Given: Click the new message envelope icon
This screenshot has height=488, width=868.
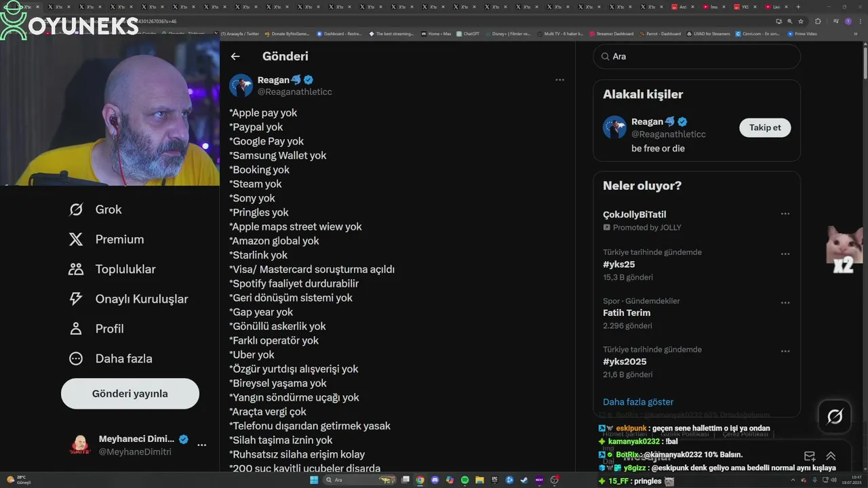Looking at the screenshot, I should click(x=810, y=456).
